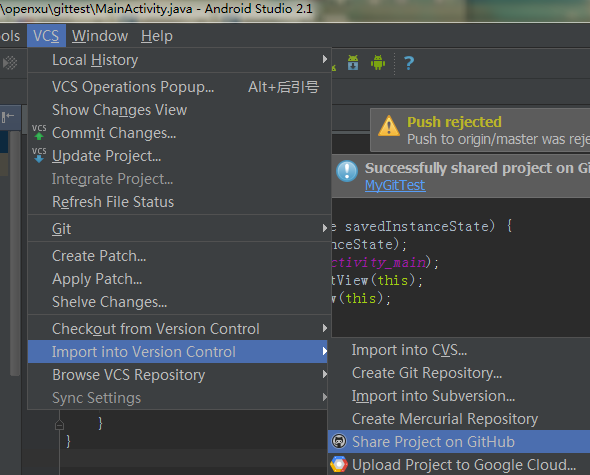Click the GitHub octocat icon
The height and width of the screenshot is (475, 590).
point(339,441)
